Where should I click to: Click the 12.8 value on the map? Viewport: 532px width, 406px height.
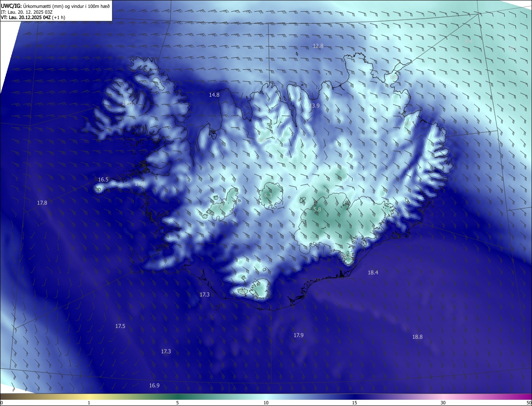click(318, 46)
